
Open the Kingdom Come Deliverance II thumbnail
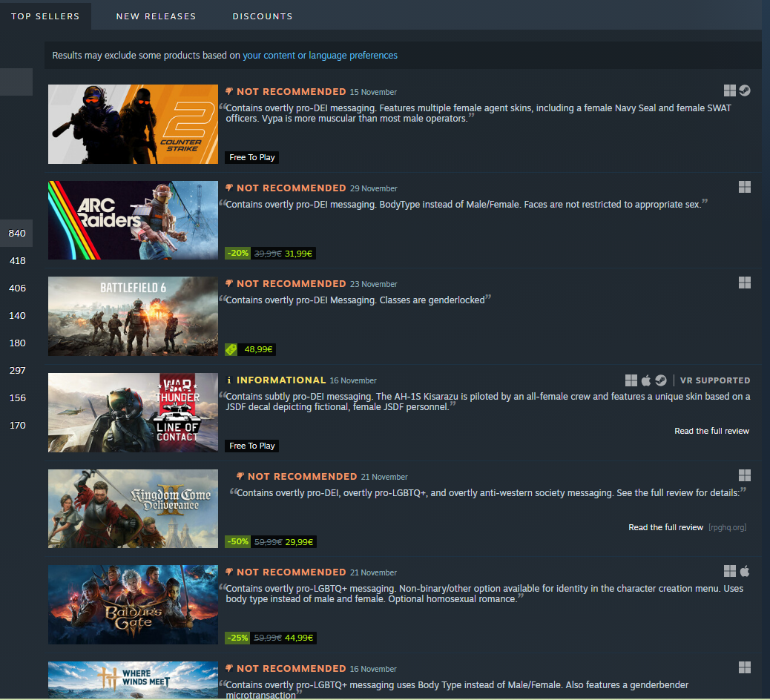(133, 509)
